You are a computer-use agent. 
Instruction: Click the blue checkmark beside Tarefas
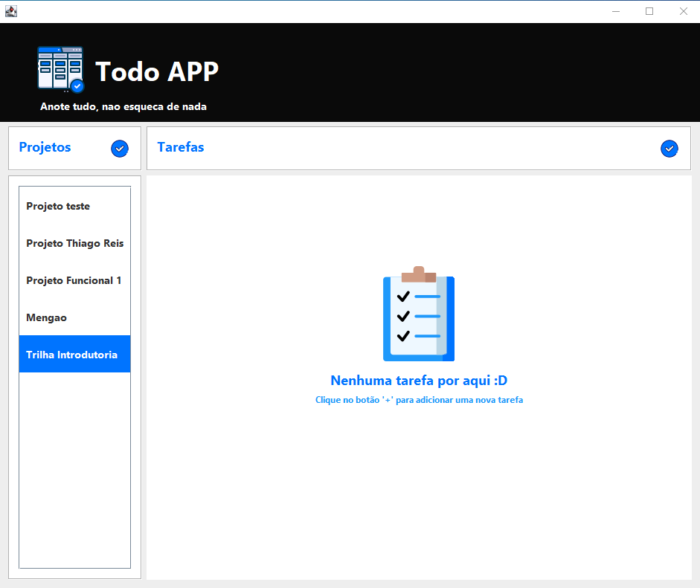coord(669,149)
